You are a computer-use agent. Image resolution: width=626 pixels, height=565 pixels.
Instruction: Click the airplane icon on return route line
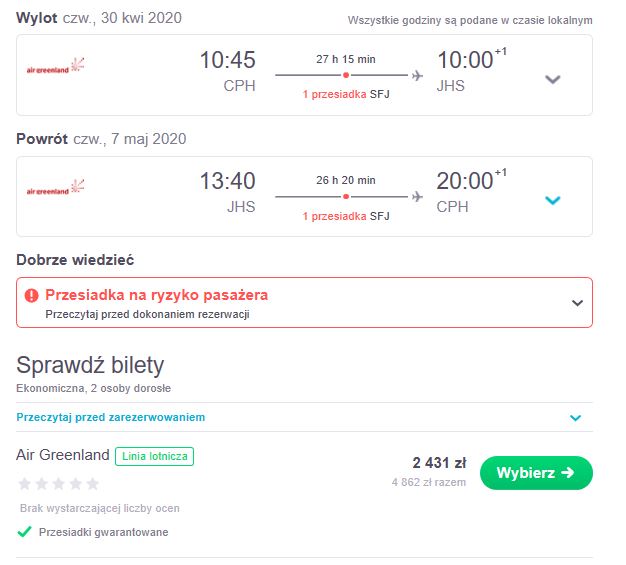click(417, 196)
